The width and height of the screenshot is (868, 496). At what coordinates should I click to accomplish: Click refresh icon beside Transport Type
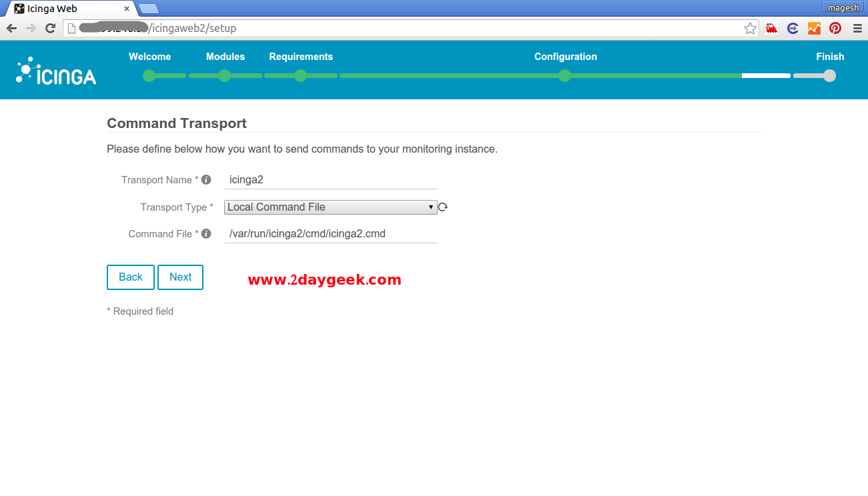coord(443,207)
